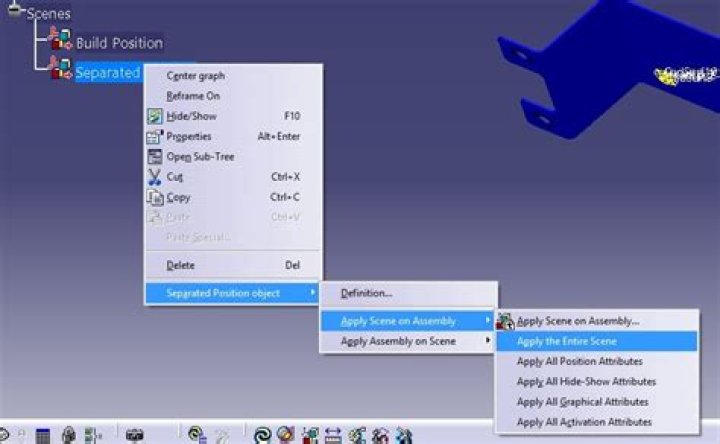Click the black swirl icon in bottom toolbar

click(263, 435)
